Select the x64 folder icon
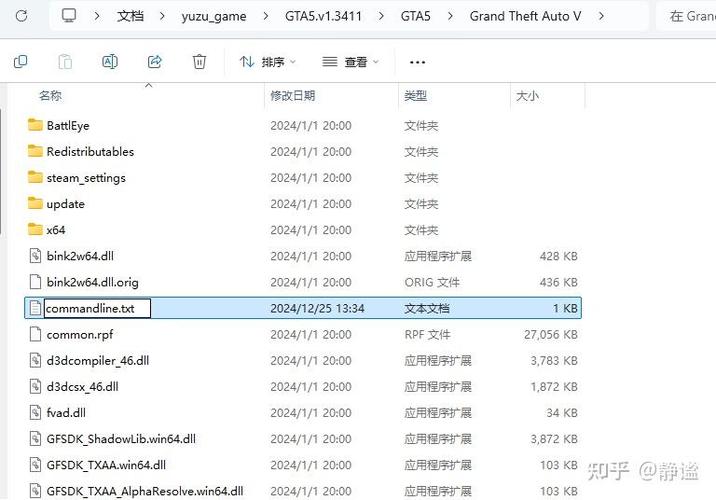Image resolution: width=716 pixels, height=500 pixels. (35, 229)
